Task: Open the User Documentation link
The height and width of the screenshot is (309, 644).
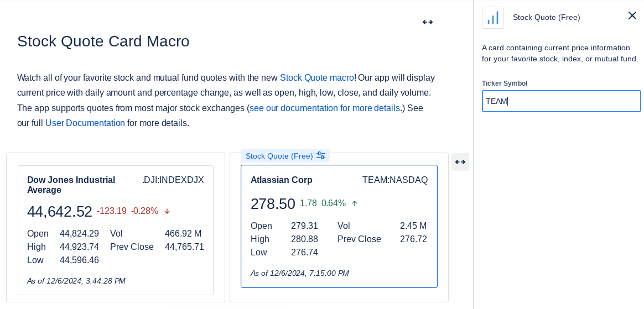Action: [85, 123]
